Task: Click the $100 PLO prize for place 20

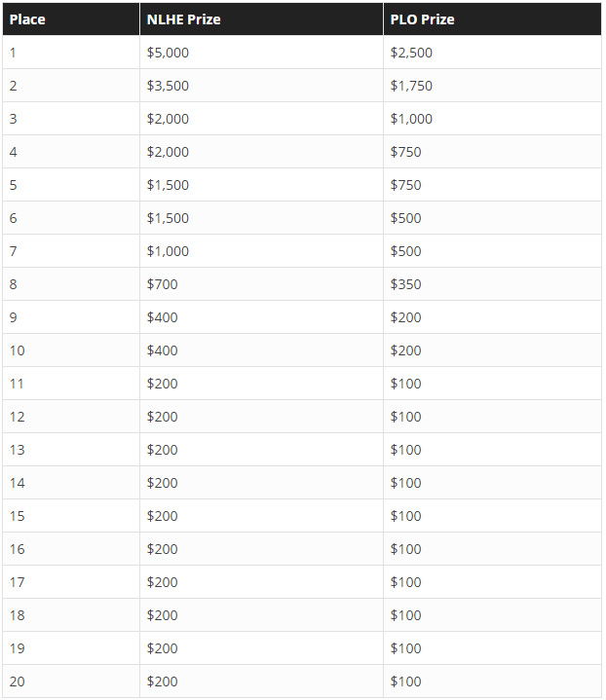Action: click(x=406, y=682)
